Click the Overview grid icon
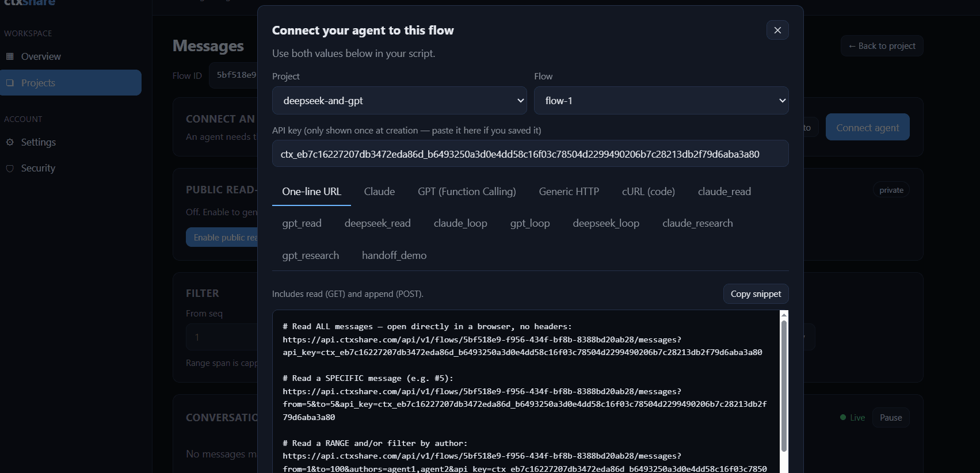This screenshot has width=980, height=473. pos(10,56)
